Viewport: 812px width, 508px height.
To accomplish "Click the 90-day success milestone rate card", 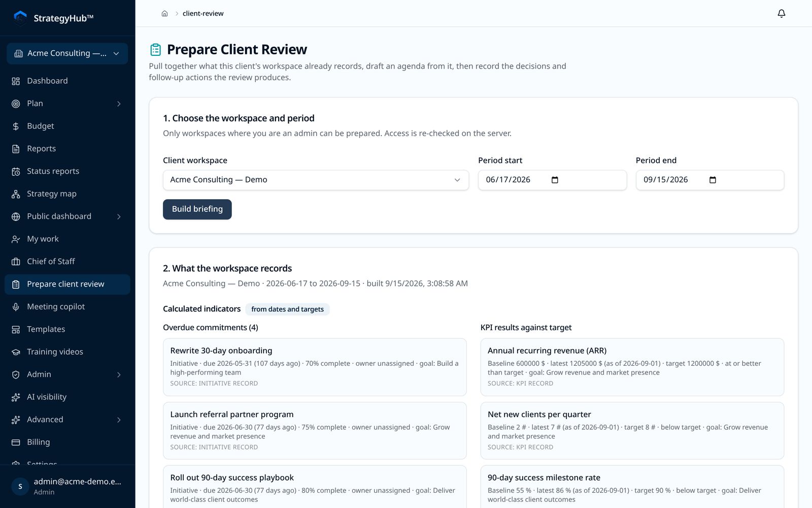I will 632,487.
